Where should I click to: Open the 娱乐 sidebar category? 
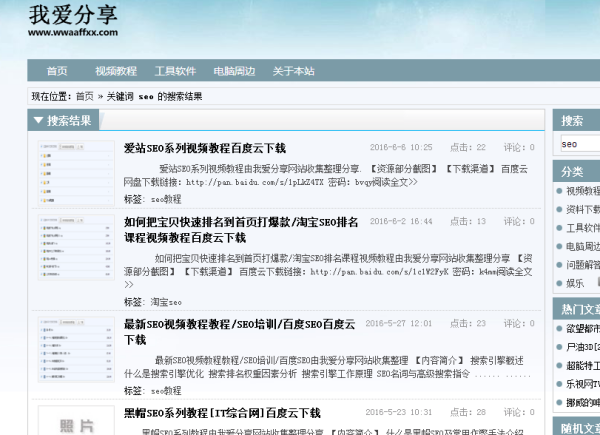point(575,283)
